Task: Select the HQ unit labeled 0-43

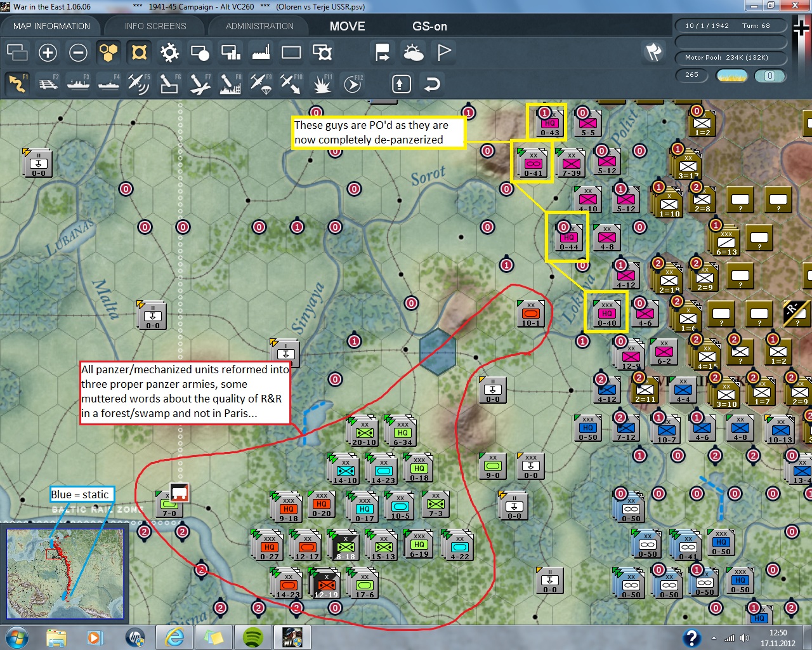Action: [549, 123]
